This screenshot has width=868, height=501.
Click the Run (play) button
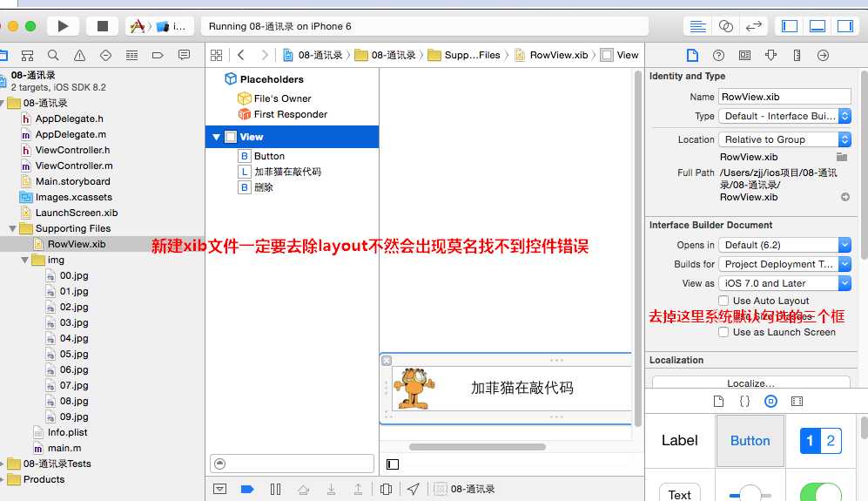[x=63, y=26]
